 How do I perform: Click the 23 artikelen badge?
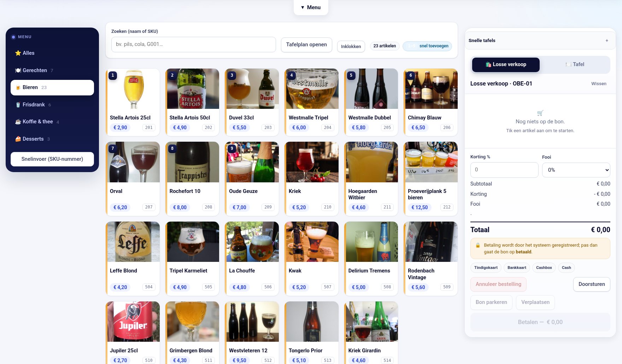tap(385, 46)
